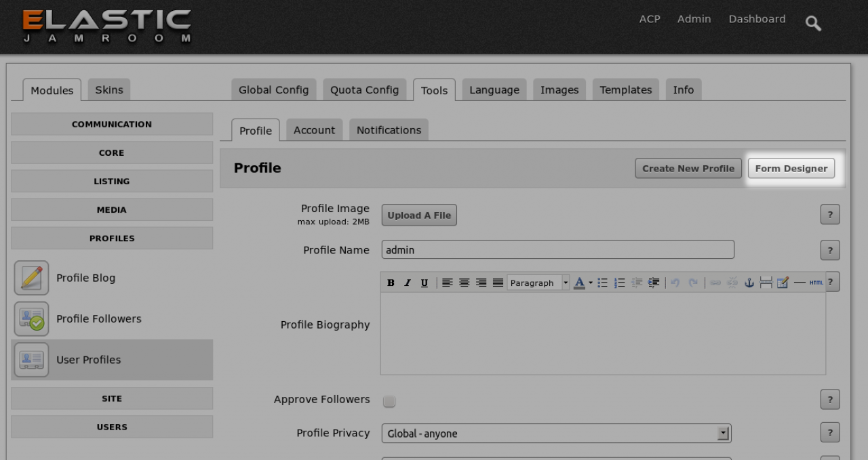Center-align text in the biography editor
Image resolution: width=868 pixels, height=460 pixels.
point(465,283)
